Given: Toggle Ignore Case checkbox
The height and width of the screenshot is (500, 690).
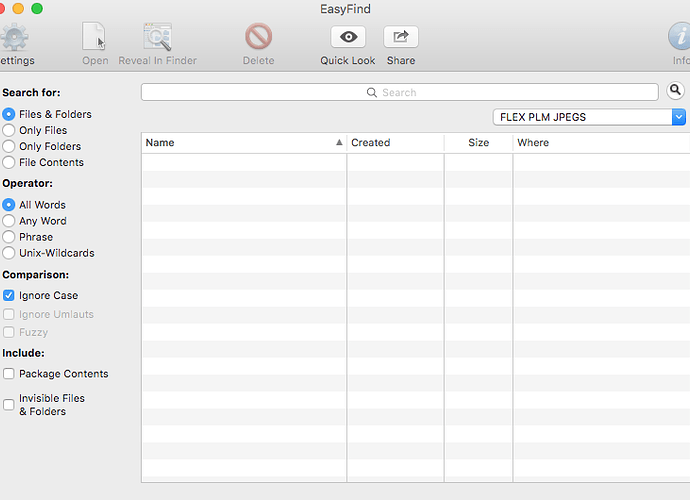Looking at the screenshot, I should click(x=8, y=295).
